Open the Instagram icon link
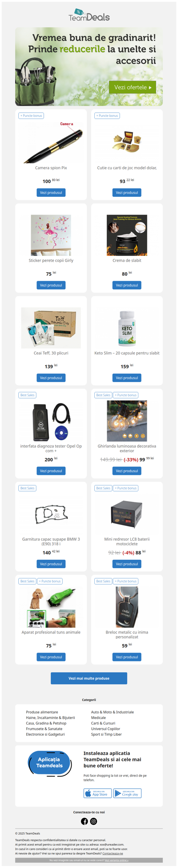178x868 pixels. (93, 821)
